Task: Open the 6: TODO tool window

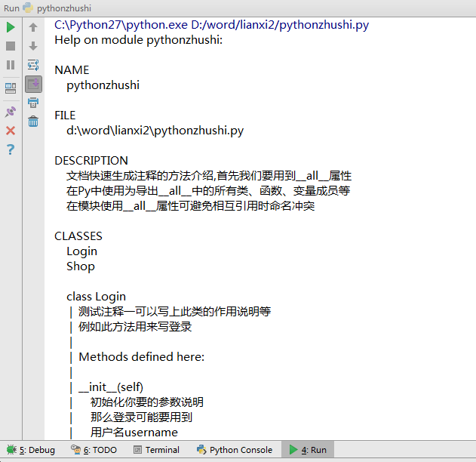Action: [x=94, y=450]
